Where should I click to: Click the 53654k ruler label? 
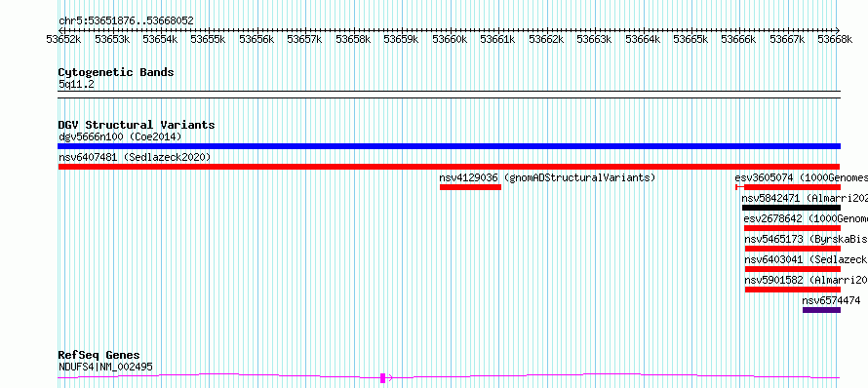tap(161, 39)
